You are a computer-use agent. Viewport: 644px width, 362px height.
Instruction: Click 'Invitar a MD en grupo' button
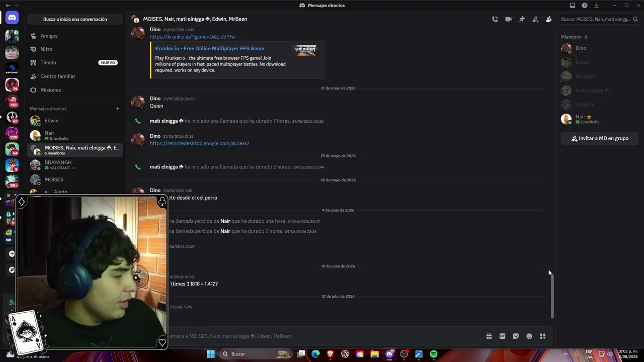(x=600, y=138)
